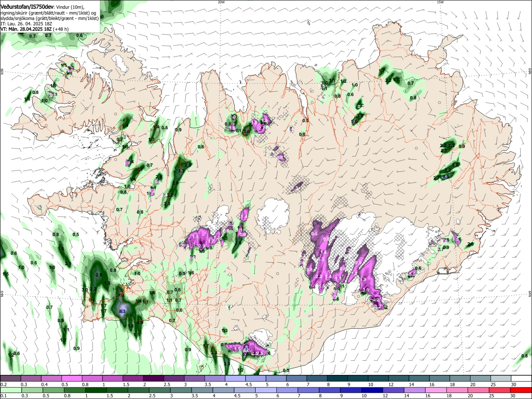The width and height of the screenshot is (532, 399).
Task: Pick the darkest green 1 swatch in the rain legend
Action: (96, 390)
